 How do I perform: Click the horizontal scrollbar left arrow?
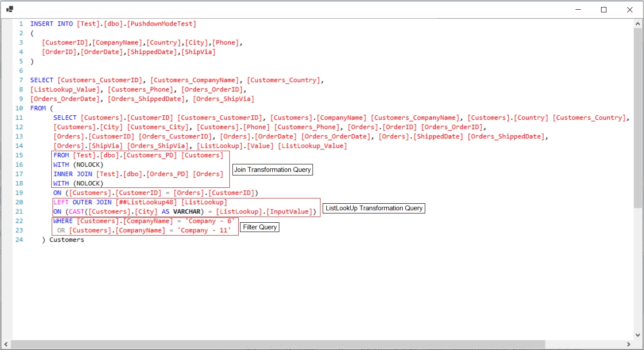click(6, 344)
